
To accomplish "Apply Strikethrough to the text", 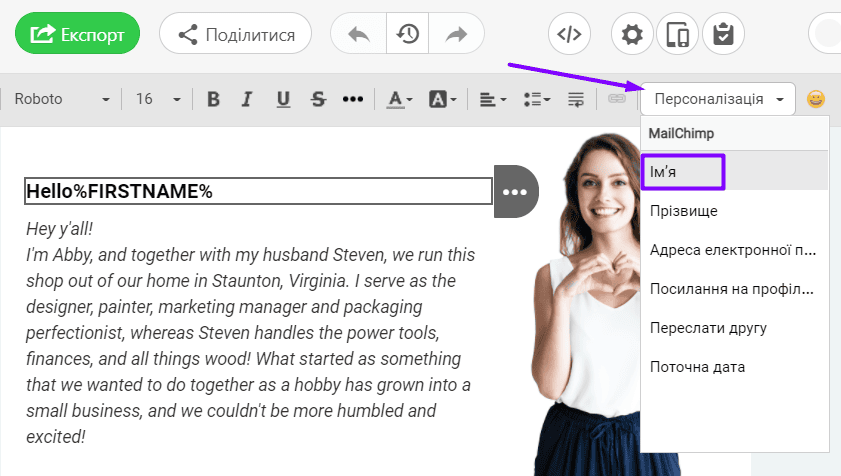I will pyautogui.click(x=318, y=99).
